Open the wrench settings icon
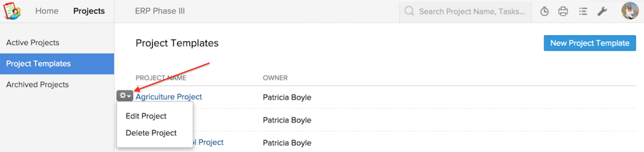The height and width of the screenshot is (152, 644). click(602, 11)
